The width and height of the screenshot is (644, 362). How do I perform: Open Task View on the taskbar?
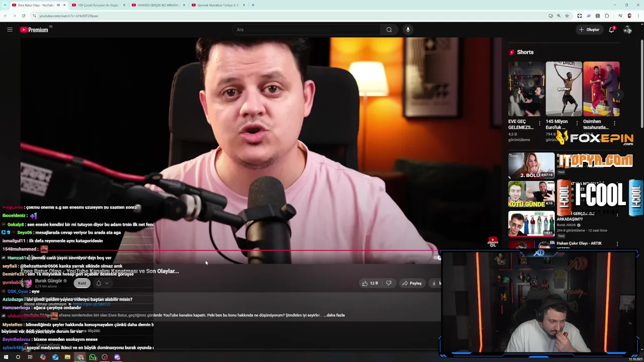point(30,357)
